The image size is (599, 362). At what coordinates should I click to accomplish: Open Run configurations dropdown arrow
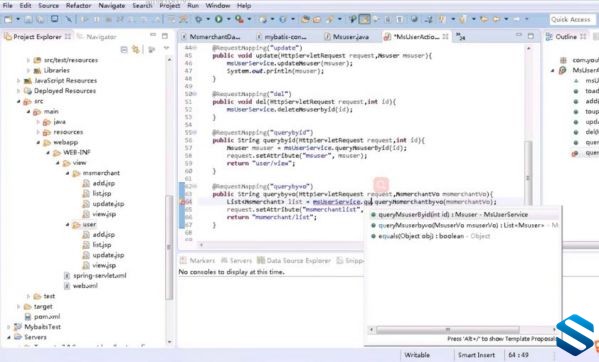228,19
